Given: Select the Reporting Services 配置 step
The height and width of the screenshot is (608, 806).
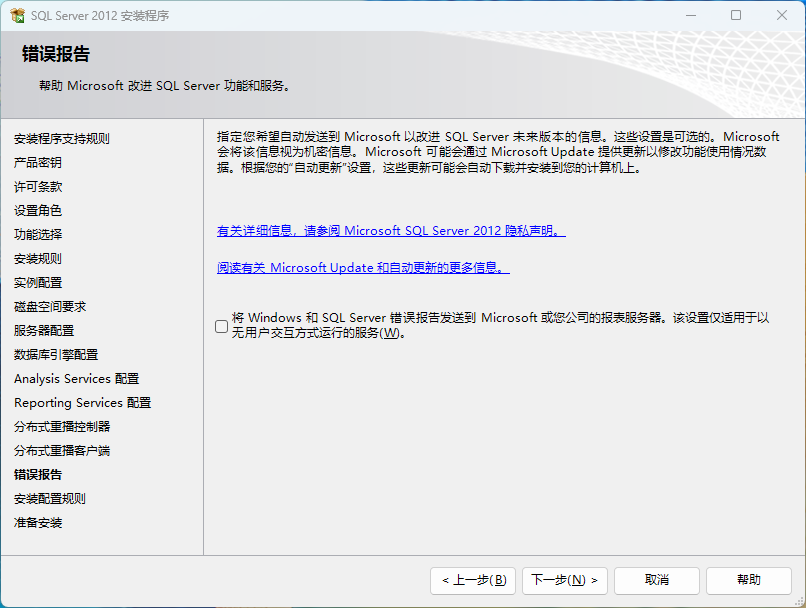Looking at the screenshot, I should tap(82, 402).
